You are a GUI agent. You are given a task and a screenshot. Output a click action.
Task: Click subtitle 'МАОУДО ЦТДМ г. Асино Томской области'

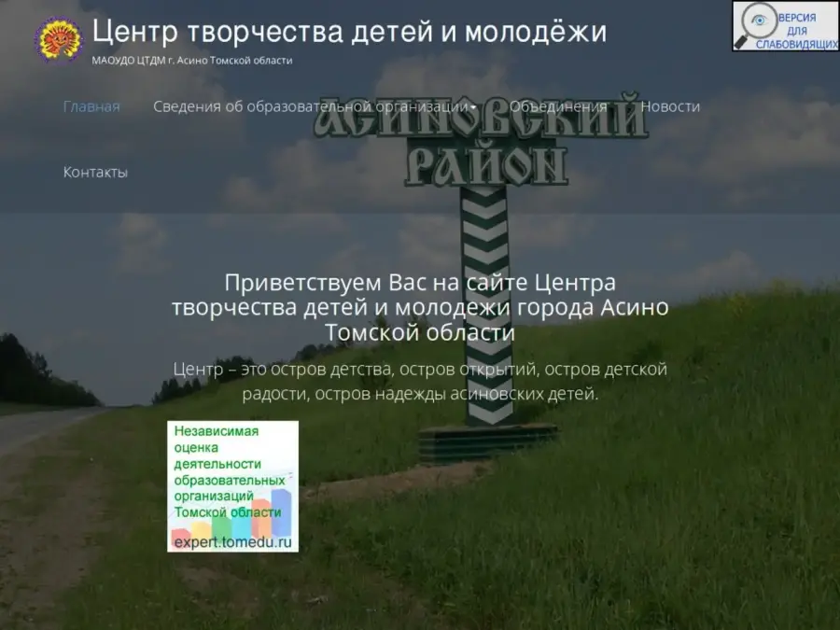(x=191, y=61)
